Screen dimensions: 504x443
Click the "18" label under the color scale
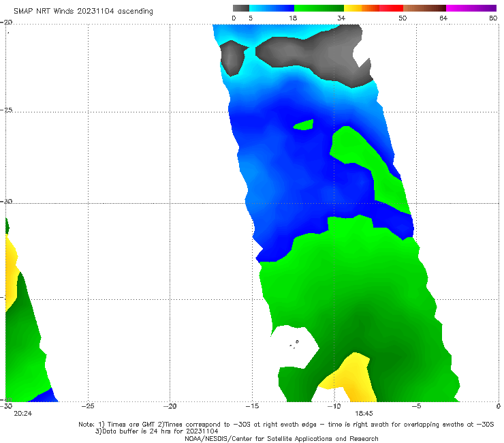293,18
